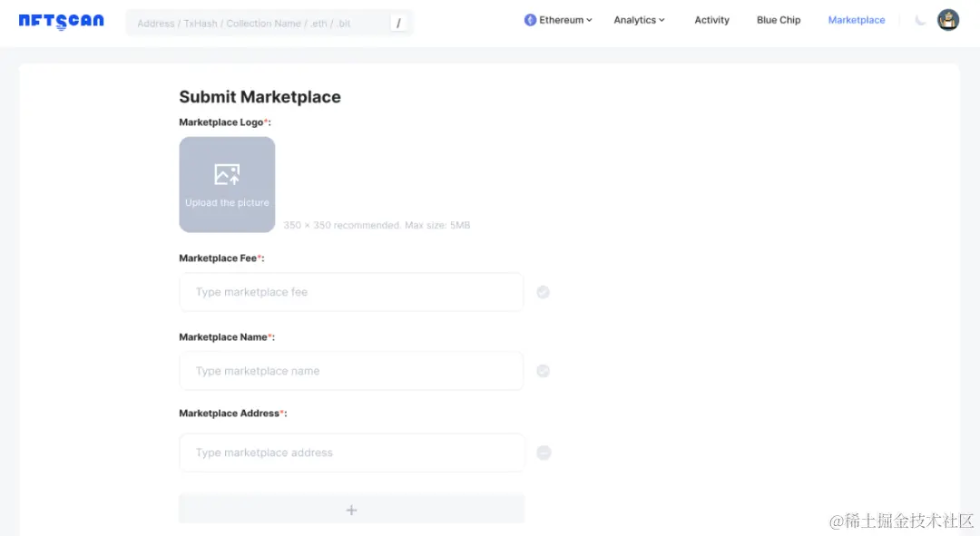The image size is (980, 536).
Task: Click the Type marketplace fee field
Action: tap(351, 292)
